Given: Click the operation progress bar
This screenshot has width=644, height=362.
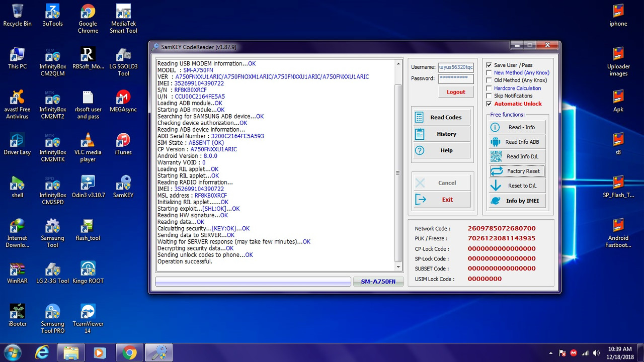Looking at the screenshot, I should [x=253, y=282].
